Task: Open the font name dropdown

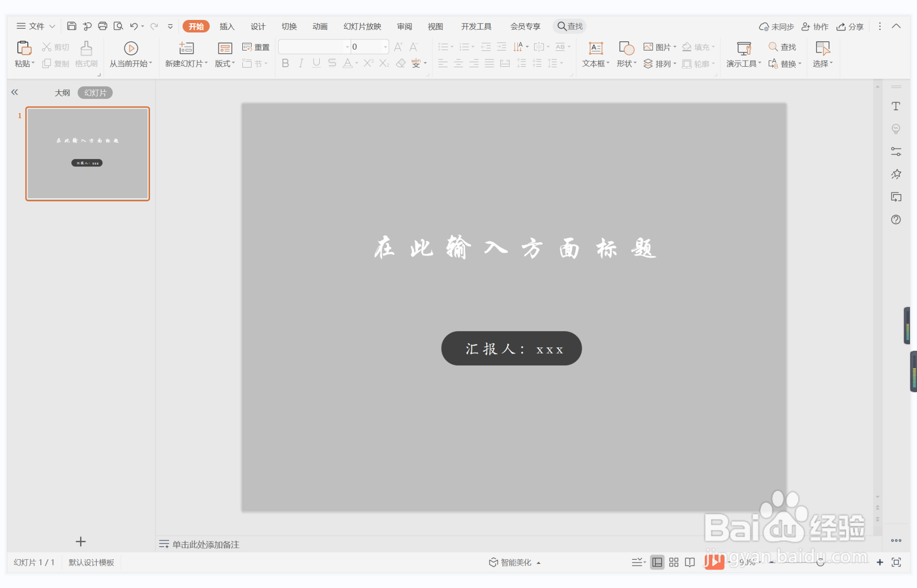Action: click(x=347, y=47)
